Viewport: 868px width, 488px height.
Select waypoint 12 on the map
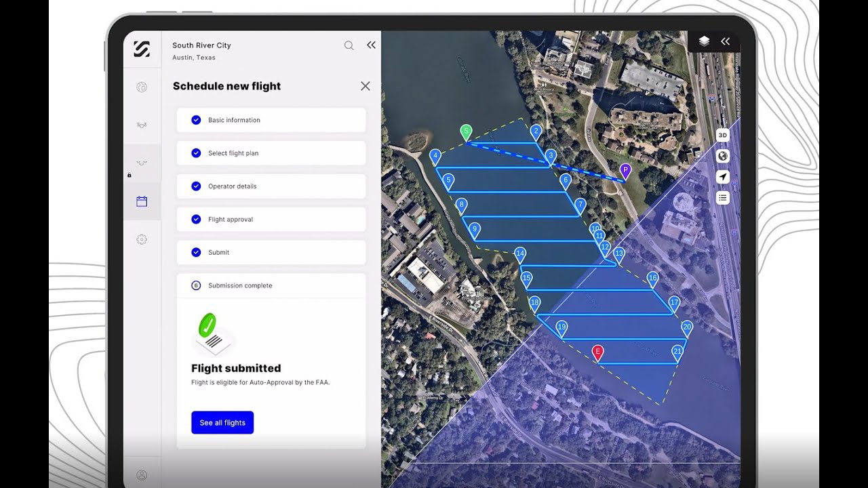(x=605, y=248)
